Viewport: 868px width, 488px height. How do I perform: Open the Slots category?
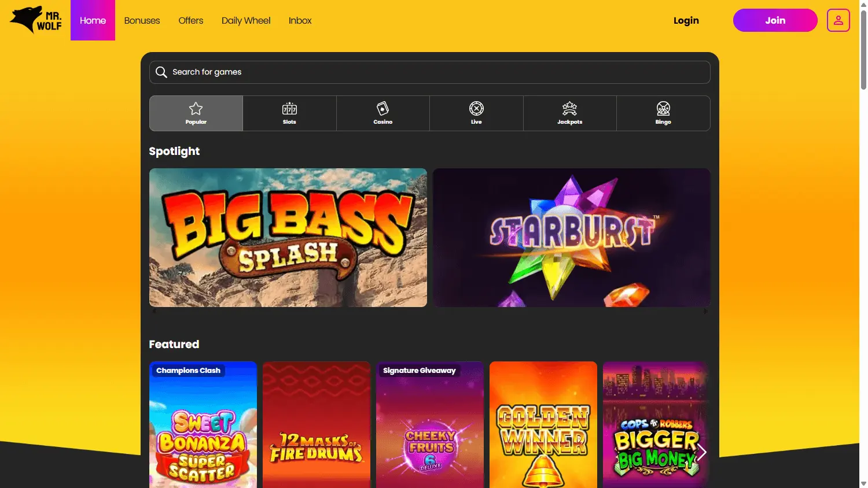pos(289,113)
